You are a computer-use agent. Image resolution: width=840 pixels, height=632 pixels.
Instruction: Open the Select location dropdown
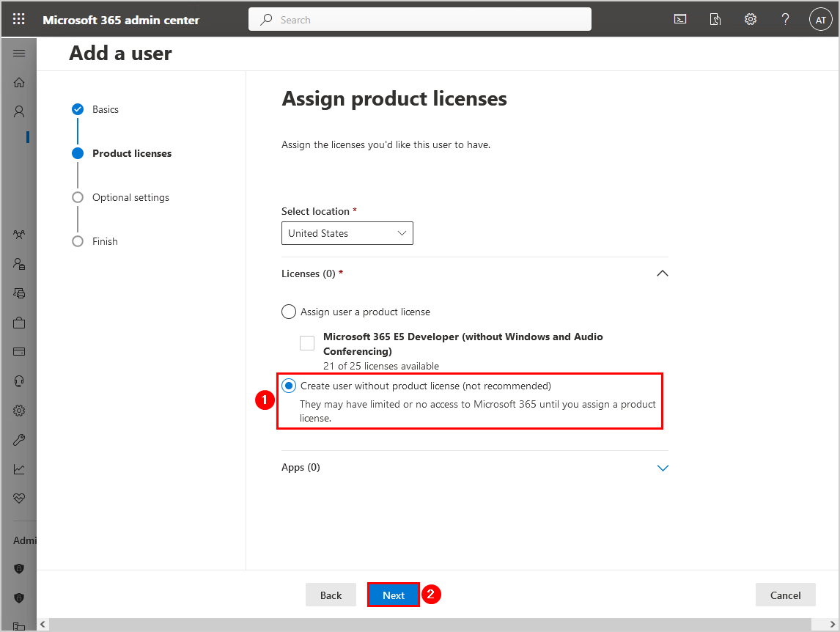[347, 233]
